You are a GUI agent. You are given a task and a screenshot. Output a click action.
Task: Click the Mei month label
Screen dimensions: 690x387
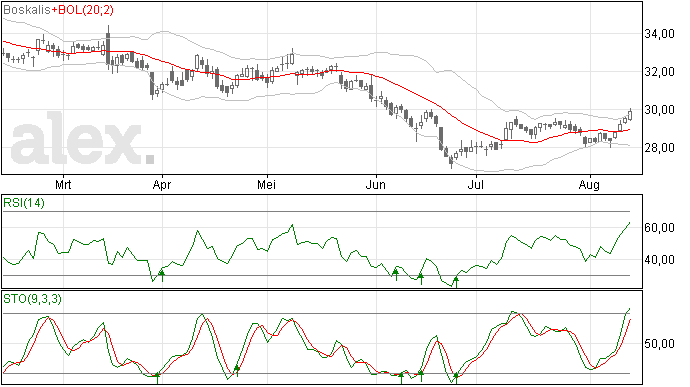[x=267, y=184]
